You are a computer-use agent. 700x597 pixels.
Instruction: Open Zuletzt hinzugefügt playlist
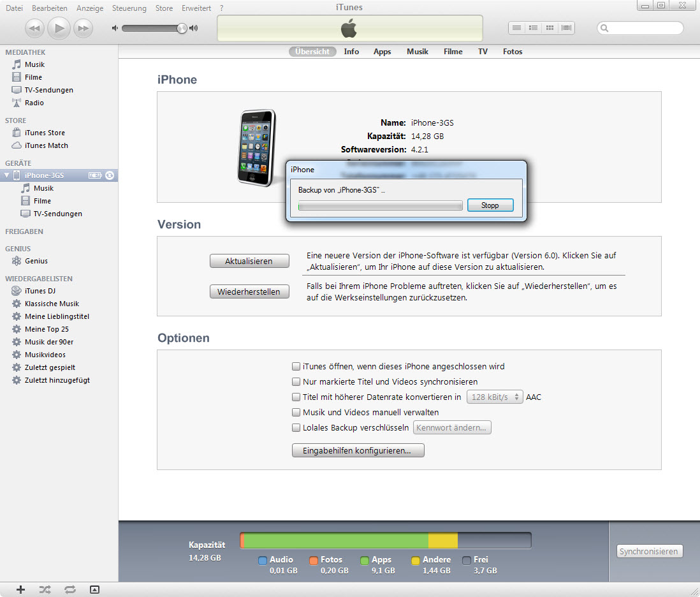click(x=59, y=380)
